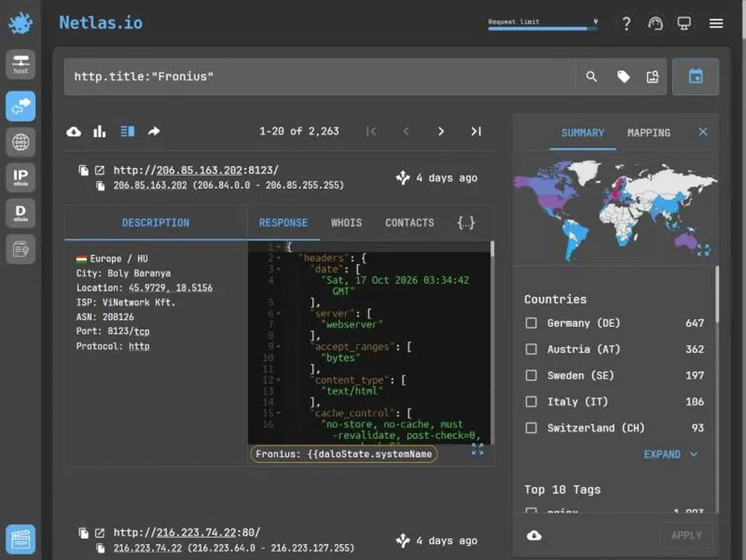Open the domain whois sidebar icon
This screenshot has width=746, height=560.
point(20,213)
